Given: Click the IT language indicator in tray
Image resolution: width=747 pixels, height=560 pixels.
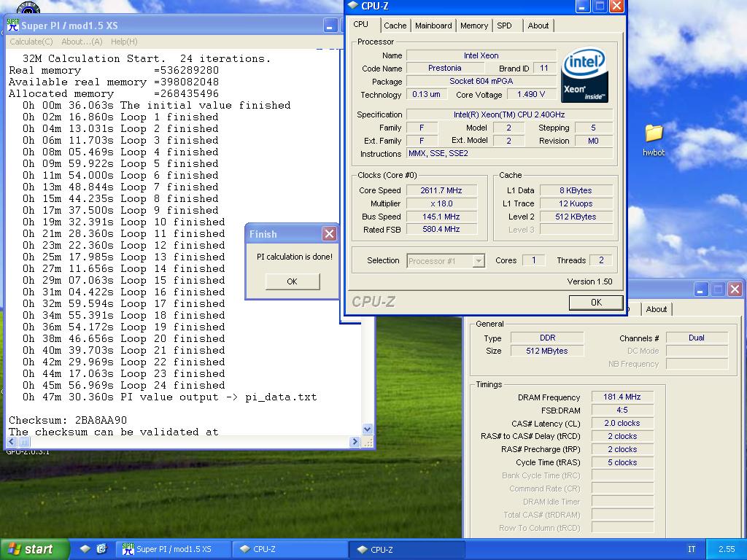Looking at the screenshot, I should click(x=692, y=549).
